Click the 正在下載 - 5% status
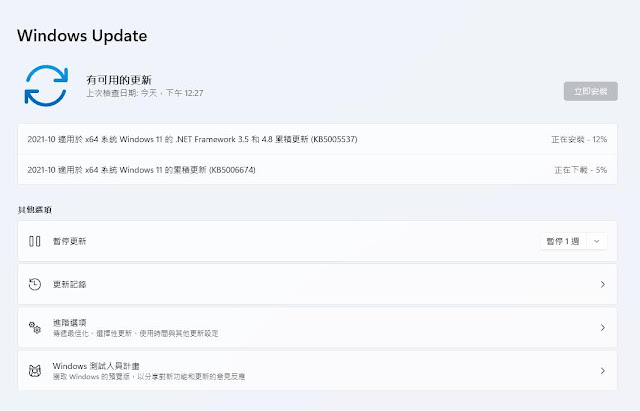Screen dimensions: 640x411 pos(580,170)
